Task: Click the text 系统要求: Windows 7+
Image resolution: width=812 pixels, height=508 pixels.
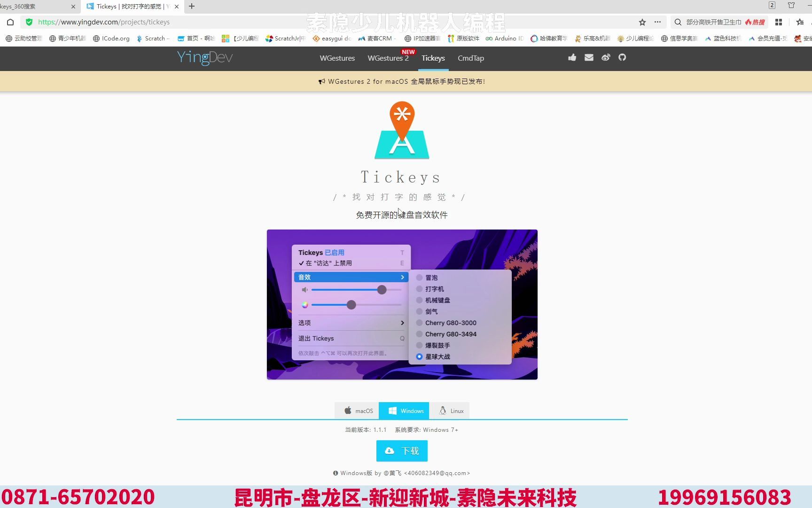Action: [x=427, y=430]
